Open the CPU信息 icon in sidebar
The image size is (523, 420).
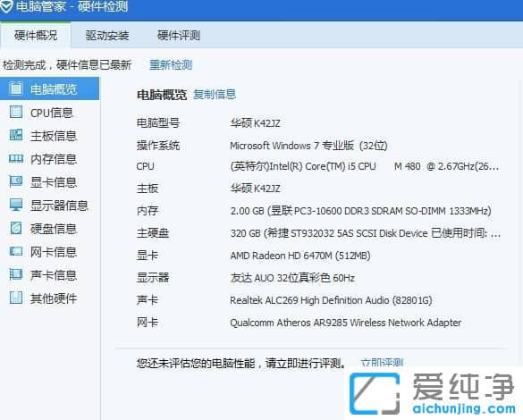pyautogui.click(x=16, y=113)
